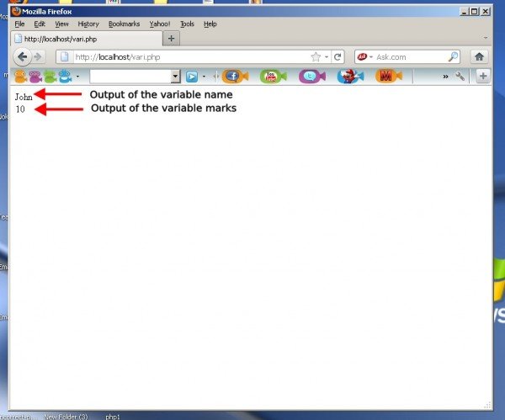
Task: Click the browser back arrow button
Action: coord(23,57)
